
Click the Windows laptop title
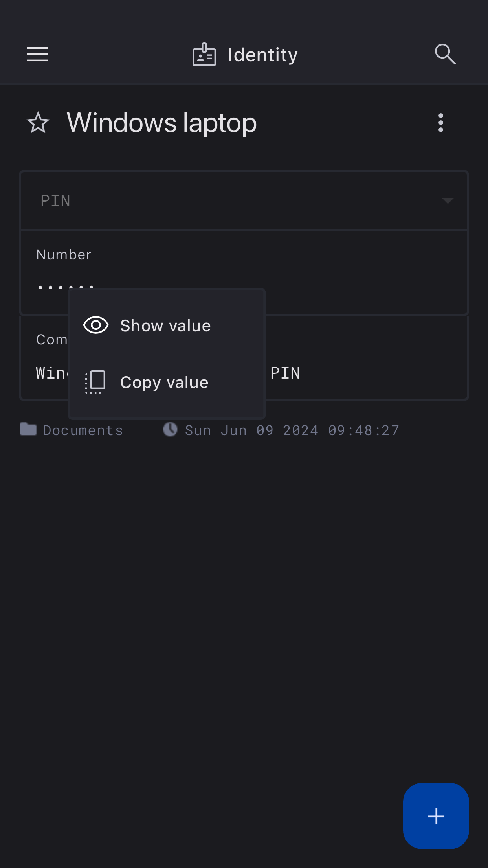161,123
